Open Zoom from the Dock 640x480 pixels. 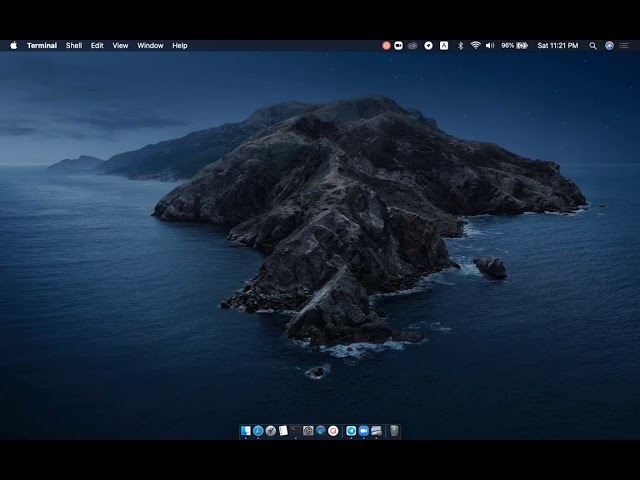364,431
